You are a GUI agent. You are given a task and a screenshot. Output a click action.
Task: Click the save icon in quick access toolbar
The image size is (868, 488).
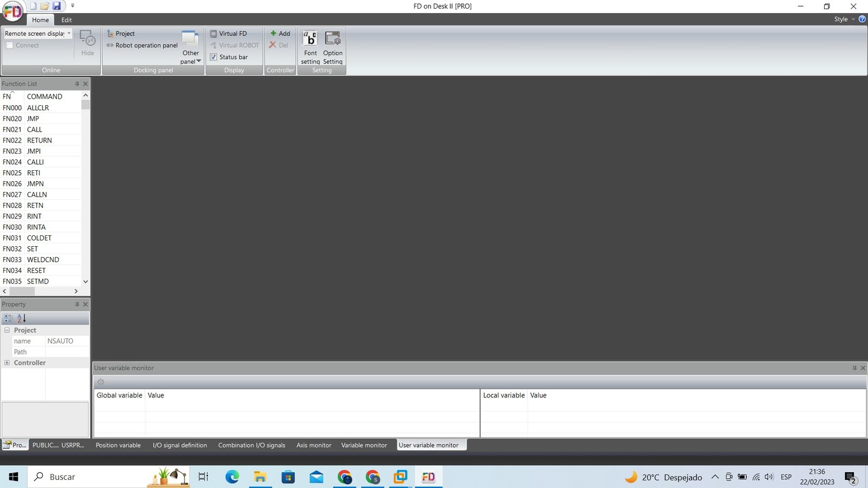click(x=56, y=6)
